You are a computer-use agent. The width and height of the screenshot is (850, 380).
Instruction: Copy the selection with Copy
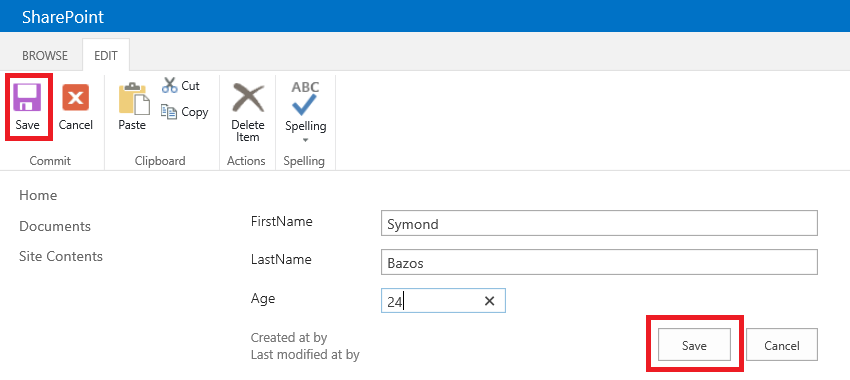coord(185,112)
